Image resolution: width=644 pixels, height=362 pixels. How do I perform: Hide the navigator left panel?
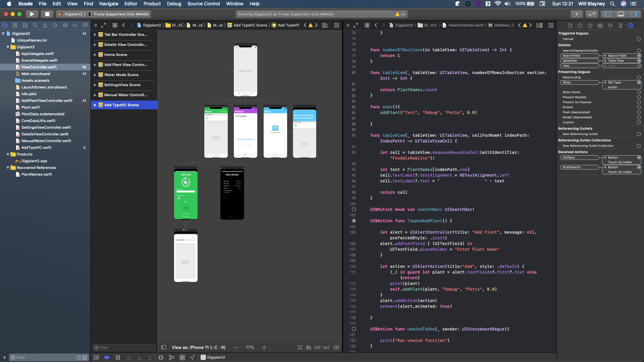[608, 14]
